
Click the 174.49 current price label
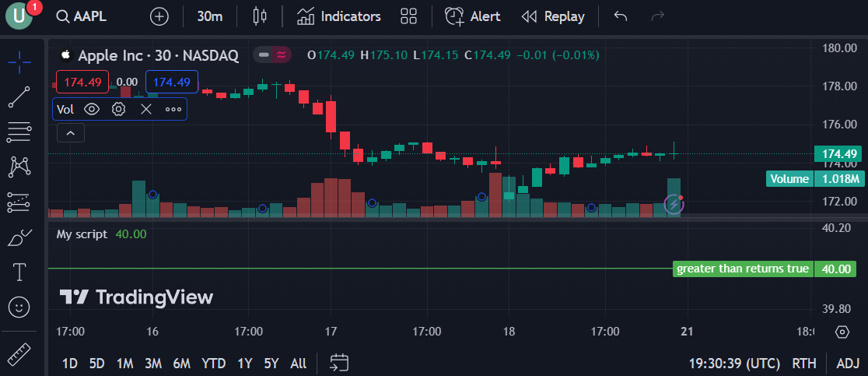[x=838, y=154]
